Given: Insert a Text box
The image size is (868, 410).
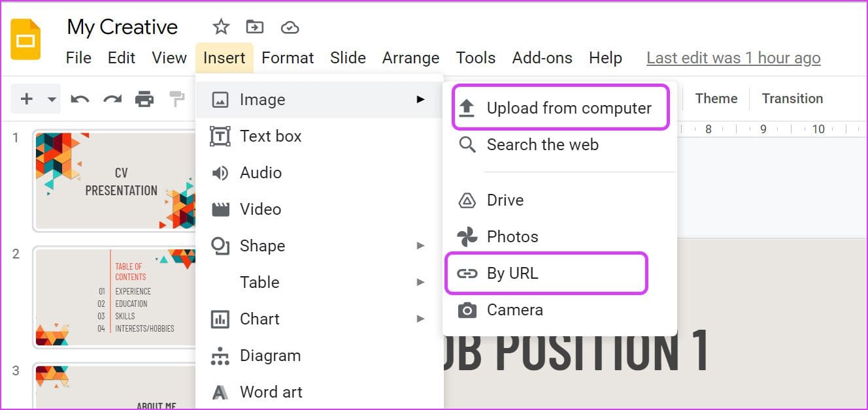Looking at the screenshot, I should (320, 136).
